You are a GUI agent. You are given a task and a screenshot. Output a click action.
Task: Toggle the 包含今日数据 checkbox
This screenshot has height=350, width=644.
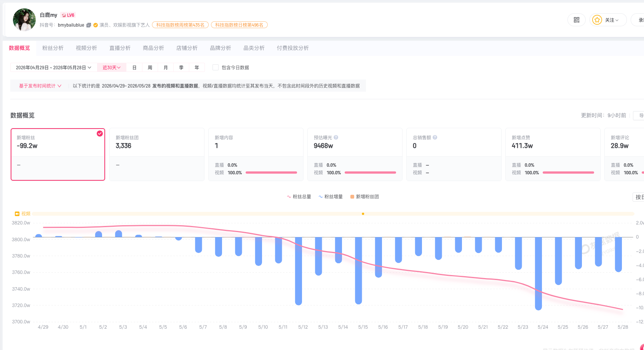click(216, 67)
